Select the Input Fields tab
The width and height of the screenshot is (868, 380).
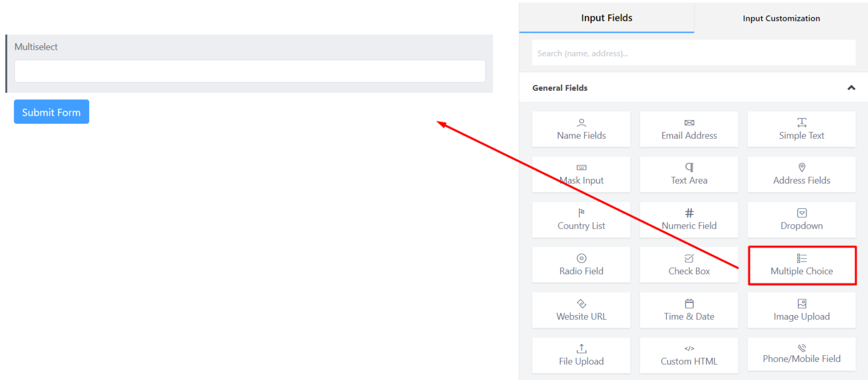point(606,18)
